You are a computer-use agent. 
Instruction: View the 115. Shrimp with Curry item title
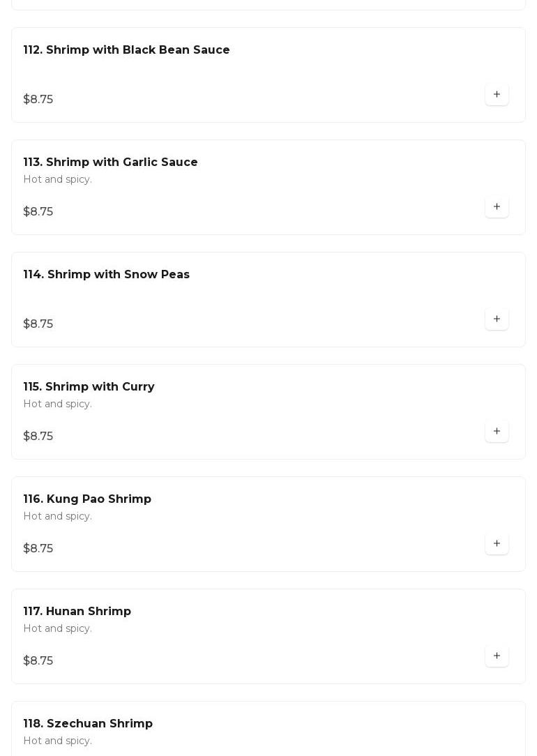click(x=89, y=387)
